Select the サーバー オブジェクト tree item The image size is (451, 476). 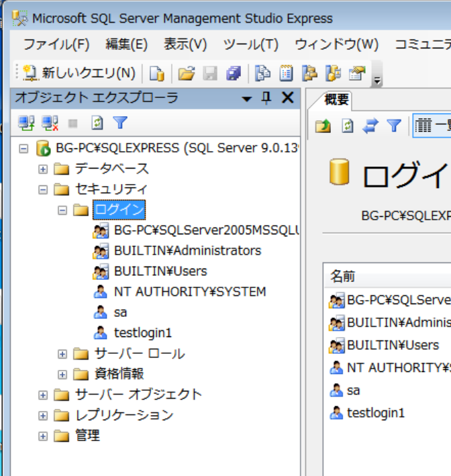pos(138,395)
